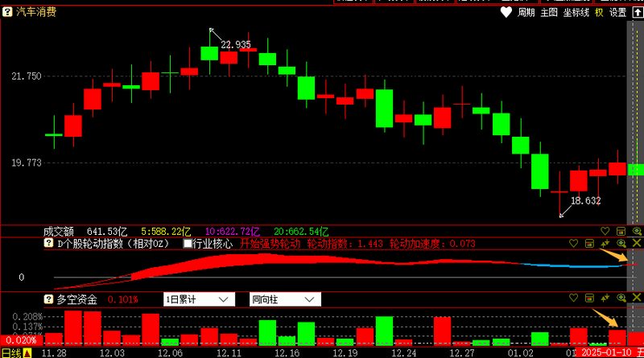
Task: Open the 周期 period menu
Action: click(x=526, y=12)
